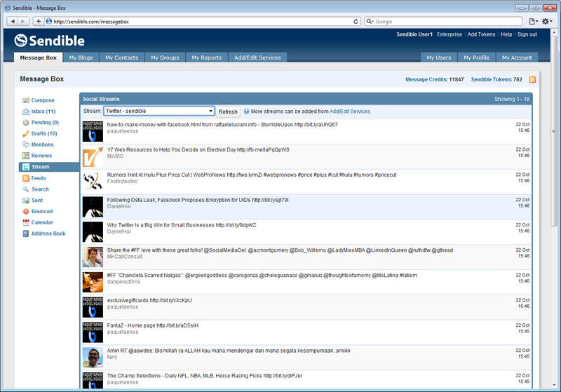Viewport: 561px width, 392px height.
Task: Click the Mentions speech bubble icon
Action: tap(26, 144)
